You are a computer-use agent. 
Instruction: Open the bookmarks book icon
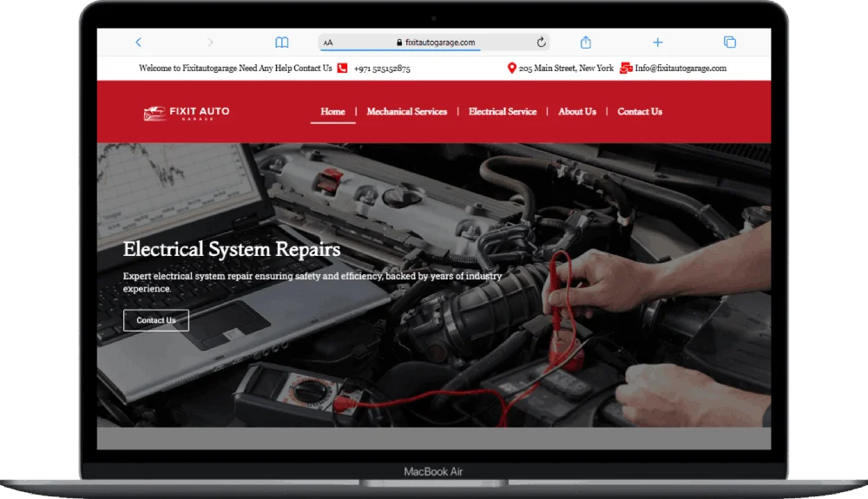(282, 43)
